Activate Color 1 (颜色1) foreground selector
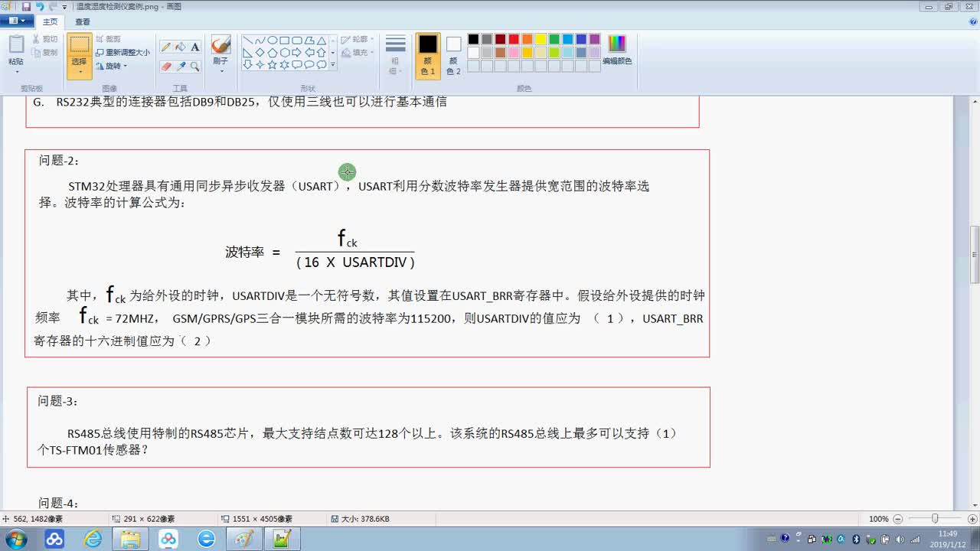 pos(428,56)
